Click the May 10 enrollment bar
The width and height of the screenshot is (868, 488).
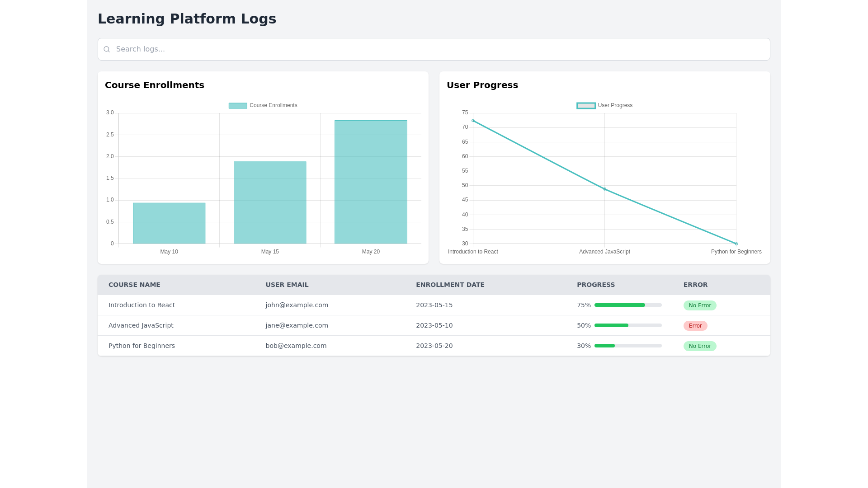169,223
